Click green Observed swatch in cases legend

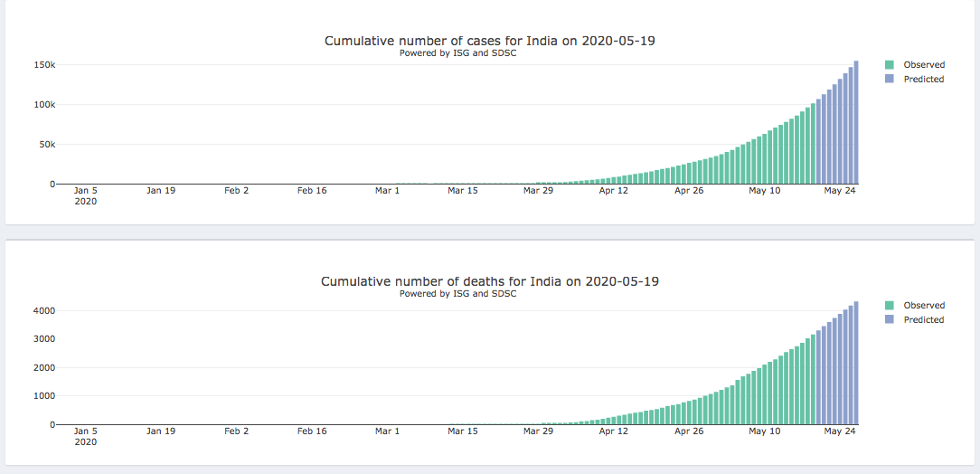click(890, 65)
